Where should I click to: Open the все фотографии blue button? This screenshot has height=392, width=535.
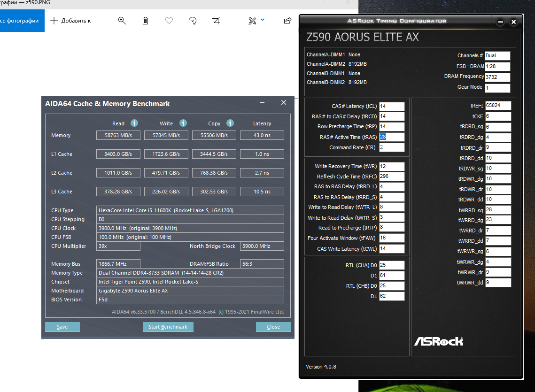coord(22,21)
